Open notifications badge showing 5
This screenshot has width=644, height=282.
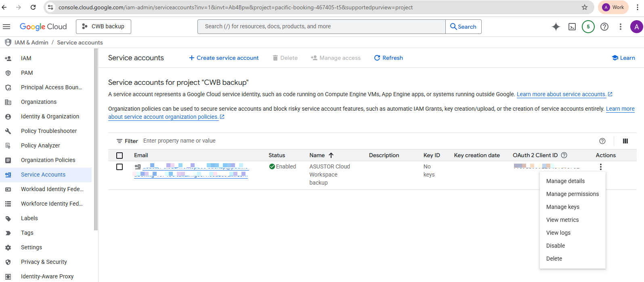[x=588, y=27]
